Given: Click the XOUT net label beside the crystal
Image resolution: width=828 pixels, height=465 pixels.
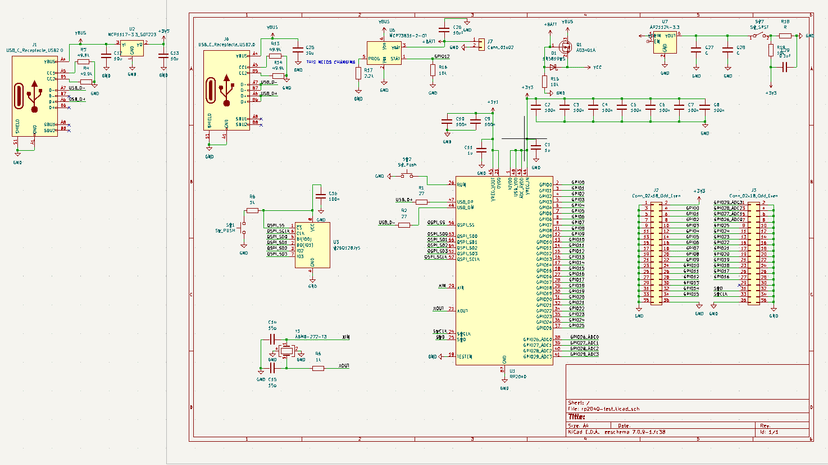Looking at the screenshot, I should (344, 365).
